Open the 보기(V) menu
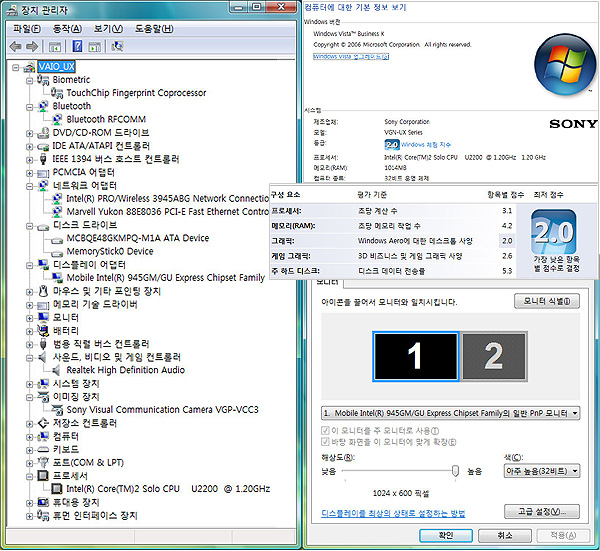Screen dimensions: 600x551 click(108, 29)
